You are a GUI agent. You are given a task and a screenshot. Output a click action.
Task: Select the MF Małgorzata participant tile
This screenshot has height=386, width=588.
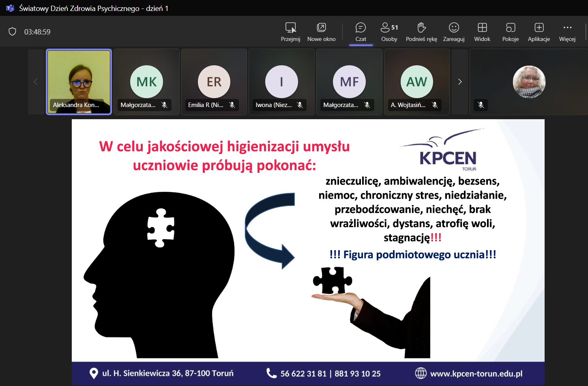point(349,82)
